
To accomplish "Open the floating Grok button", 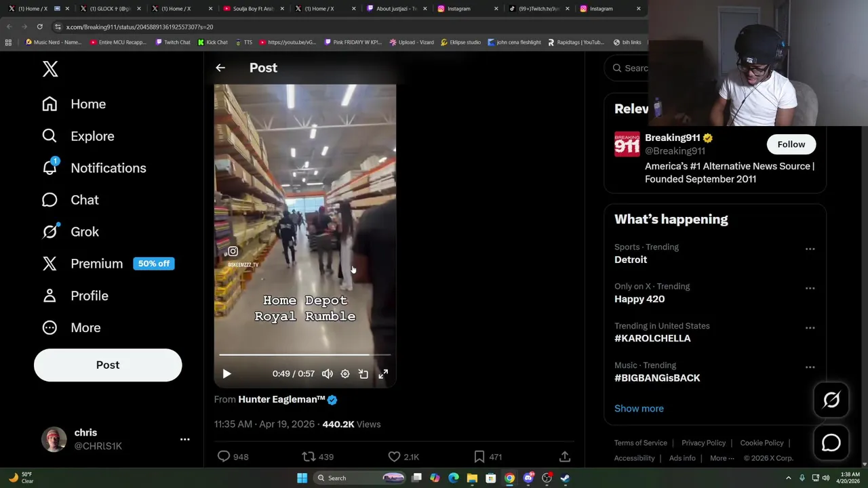I will (831, 400).
